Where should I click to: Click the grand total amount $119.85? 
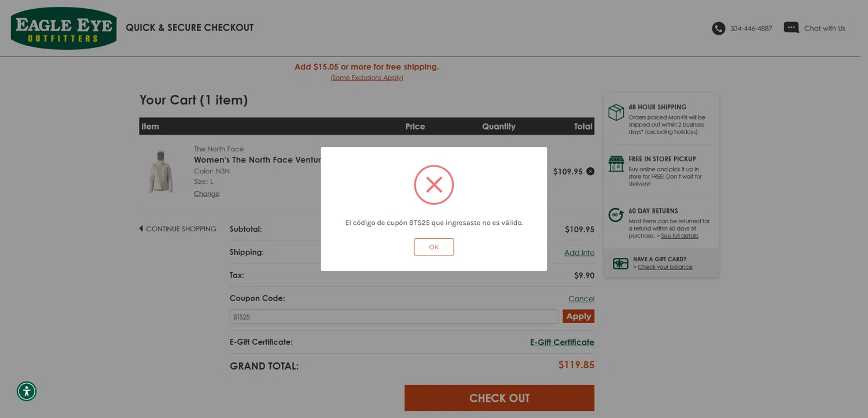[576, 365]
